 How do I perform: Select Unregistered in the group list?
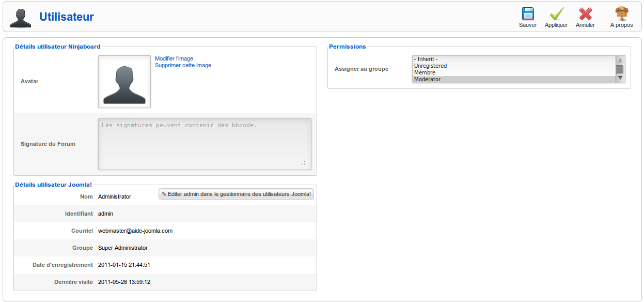tap(430, 66)
